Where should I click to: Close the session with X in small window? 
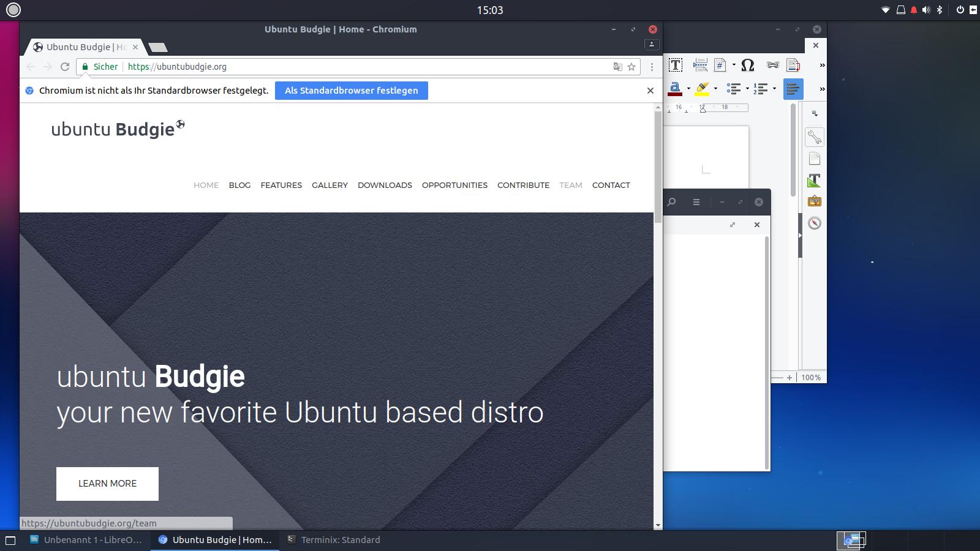coord(757,225)
